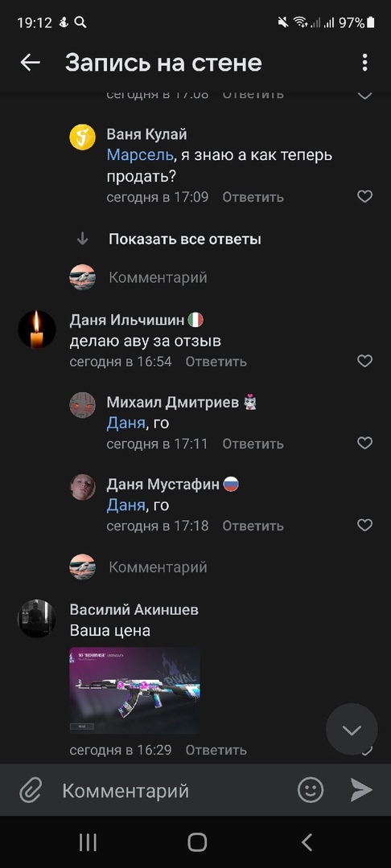Tap the paperclip attachment icon
The image size is (391, 868).
tap(31, 790)
